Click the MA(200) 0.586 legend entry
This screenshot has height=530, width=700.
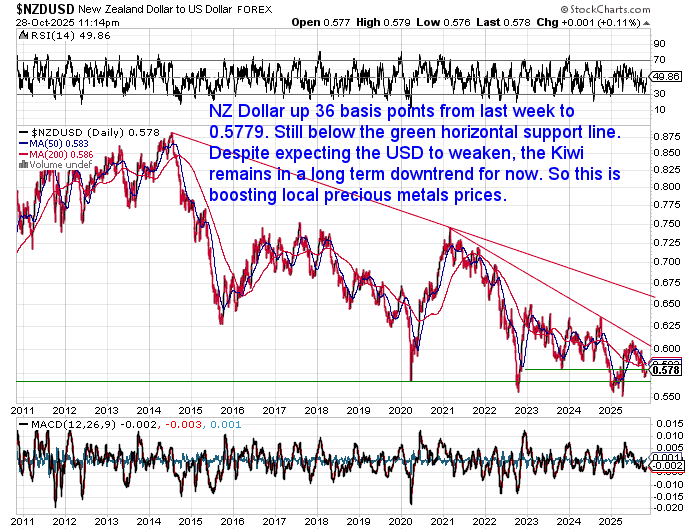click(56, 154)
